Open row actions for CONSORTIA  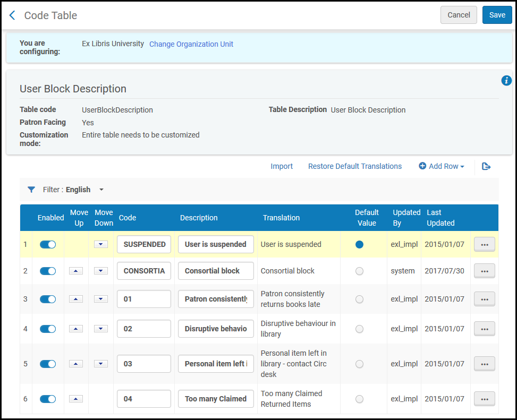[x=485, y=271]
